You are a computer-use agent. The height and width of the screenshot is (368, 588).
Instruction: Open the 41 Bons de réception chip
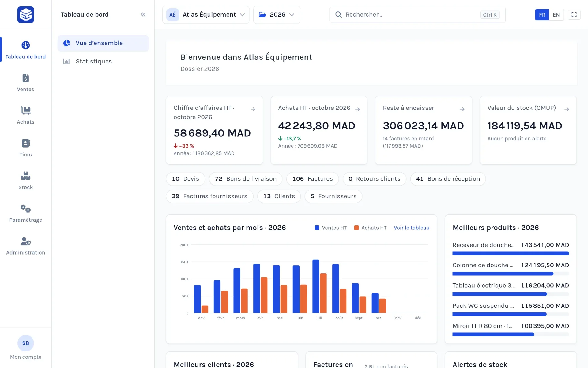tap(448, 179)
